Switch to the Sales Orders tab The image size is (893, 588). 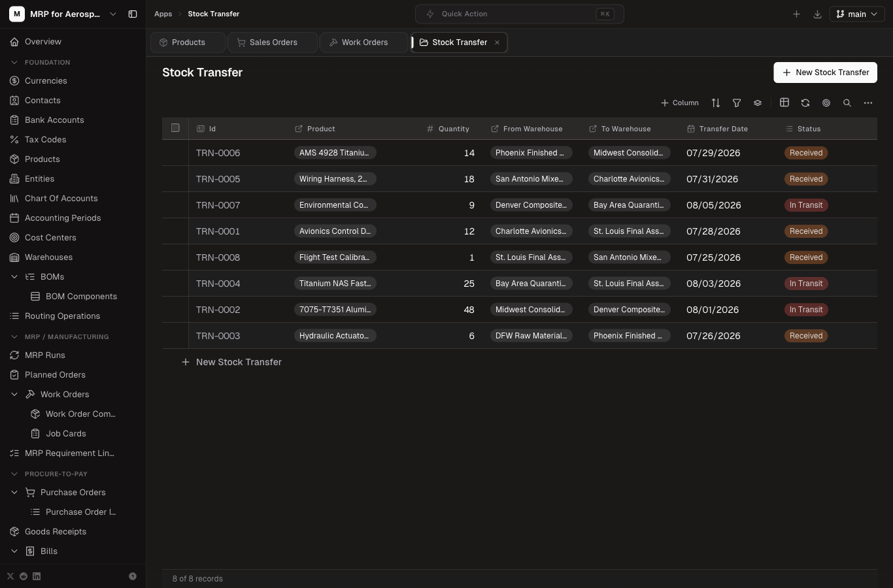point(273,42)
